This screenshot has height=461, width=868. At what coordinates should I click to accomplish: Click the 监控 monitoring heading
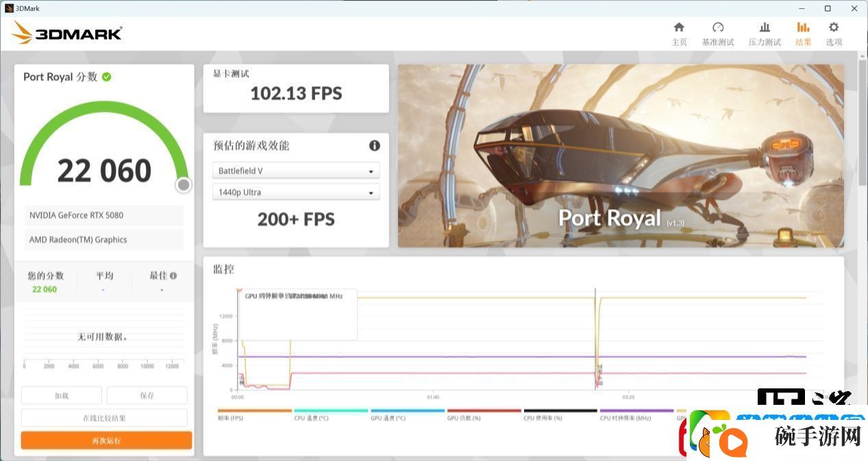(223, 269)
